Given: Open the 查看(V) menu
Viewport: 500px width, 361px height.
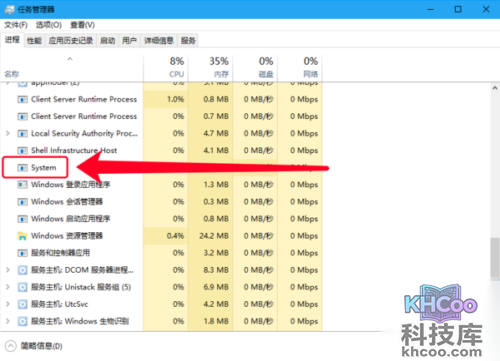Looking at the screenshot, I should tap(82, 25).
